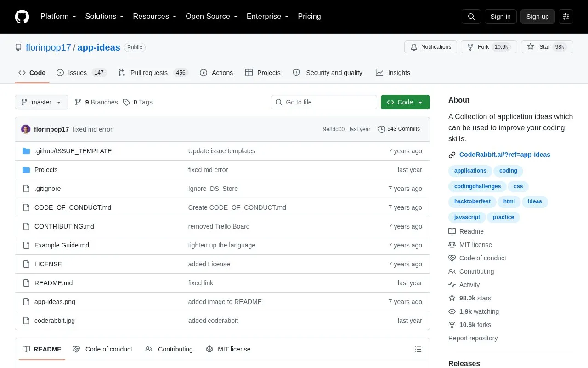Star the app-ideas repository

(x=547, y=47)
